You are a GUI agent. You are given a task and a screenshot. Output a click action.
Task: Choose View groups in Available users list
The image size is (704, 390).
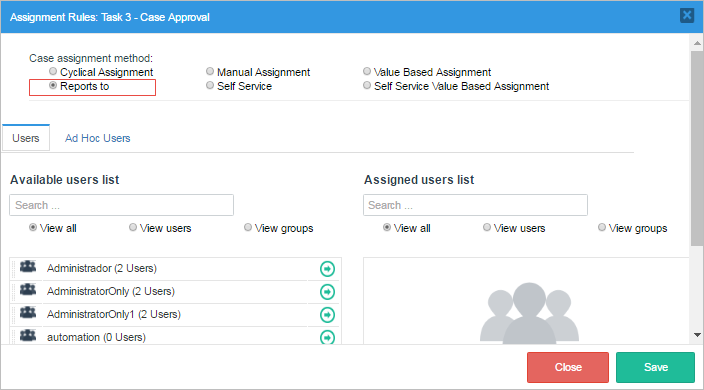[x=248, y=228]
